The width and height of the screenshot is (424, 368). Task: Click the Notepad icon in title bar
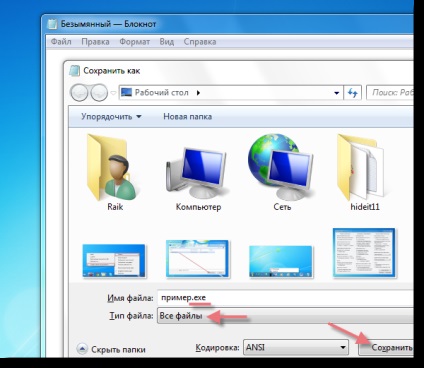tap(52, 24)
